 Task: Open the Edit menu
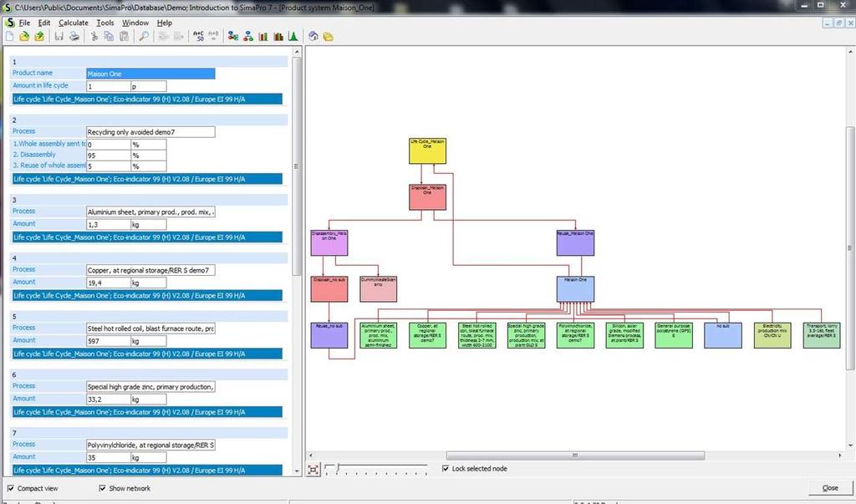(x=44, y=23)
